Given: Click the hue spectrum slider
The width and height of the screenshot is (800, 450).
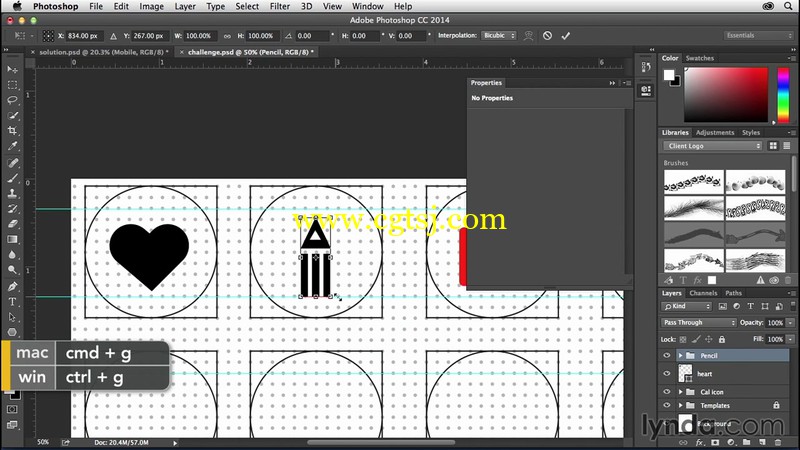Looking at the screenshot, I should [783, 95].
